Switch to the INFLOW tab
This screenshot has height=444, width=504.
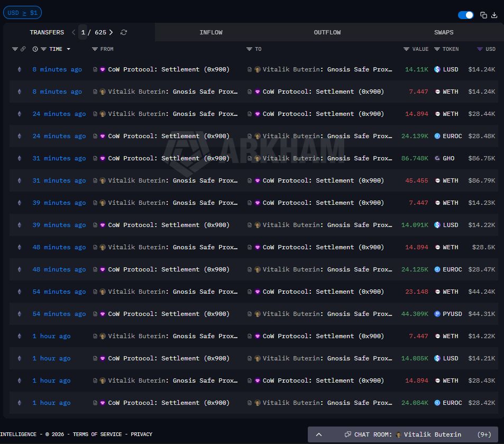(211, 32)
